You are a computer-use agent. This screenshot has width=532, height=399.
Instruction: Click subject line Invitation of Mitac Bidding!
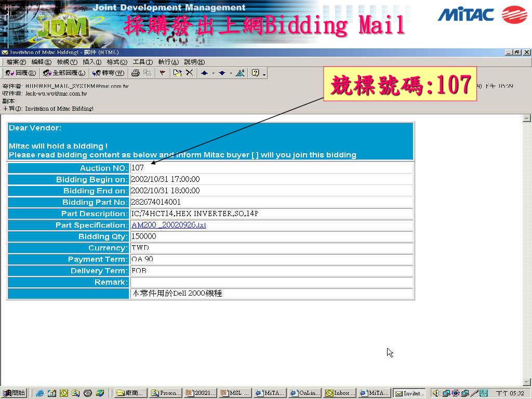click(x=59, y=109)
